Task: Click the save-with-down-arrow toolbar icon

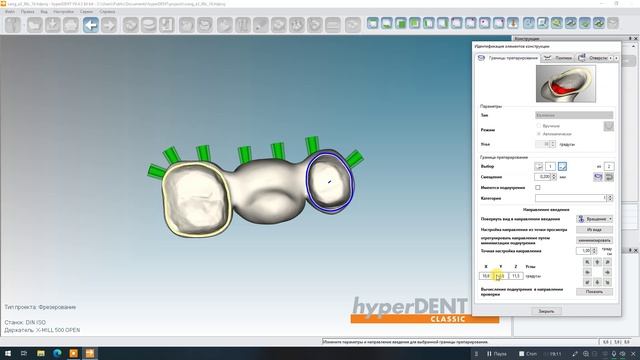Action: (x=53, y=25)
